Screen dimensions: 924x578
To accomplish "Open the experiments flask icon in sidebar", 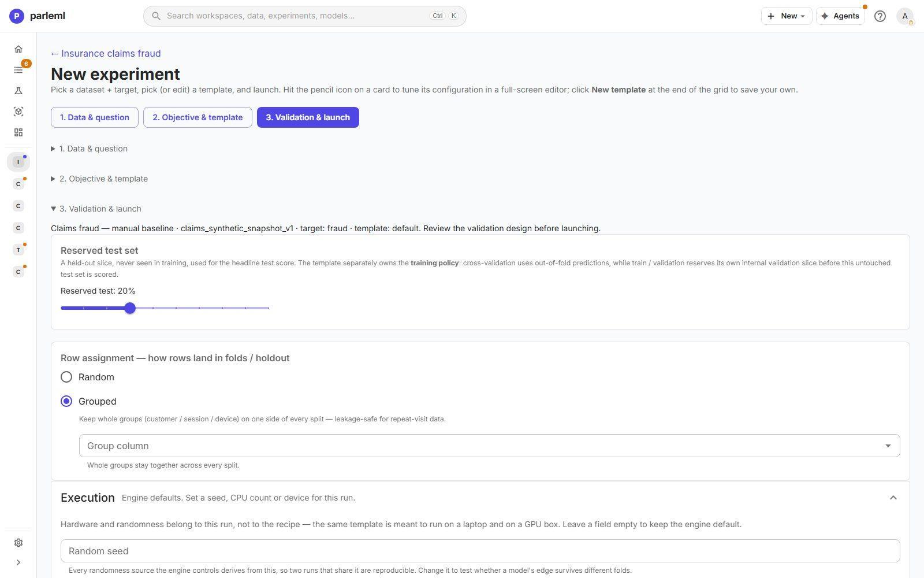I will coord(18,91).
